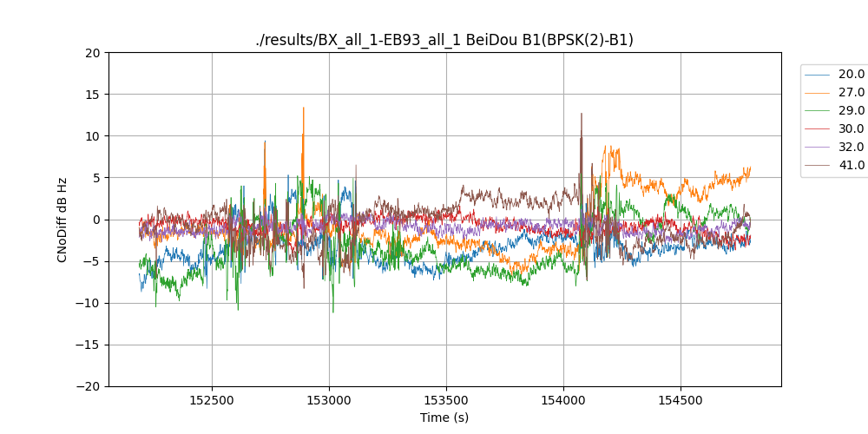Click the blue line sample for 20.0
The image size is (868, 434).
point(819,75)
